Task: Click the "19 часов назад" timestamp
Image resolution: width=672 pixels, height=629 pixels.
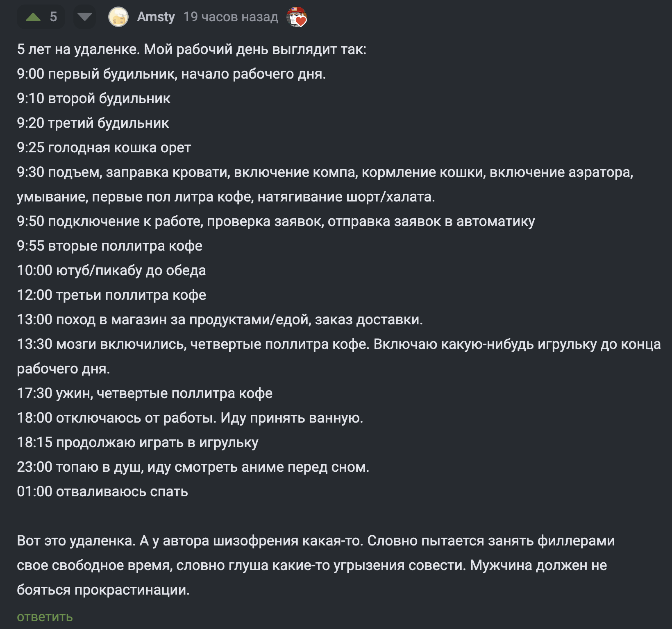Action: 231,17
